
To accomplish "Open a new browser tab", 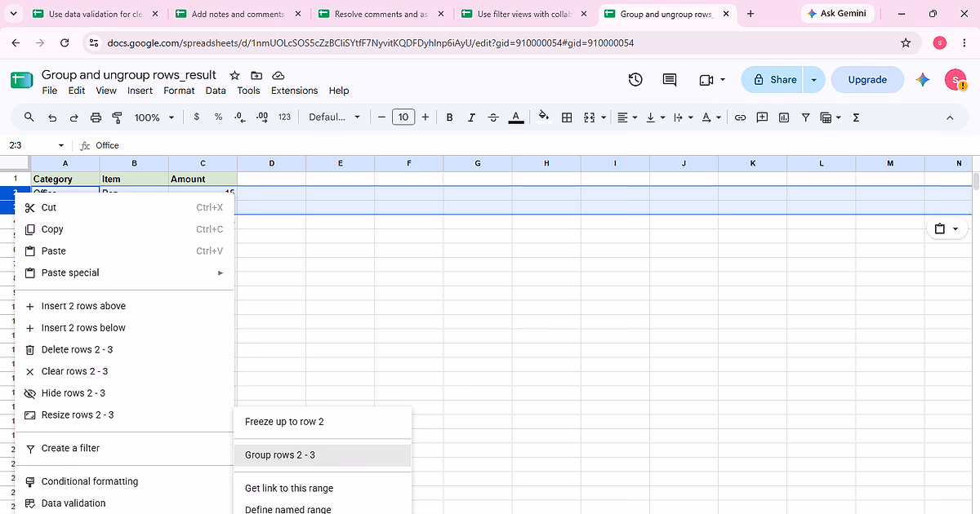I will tap(751, 14).
